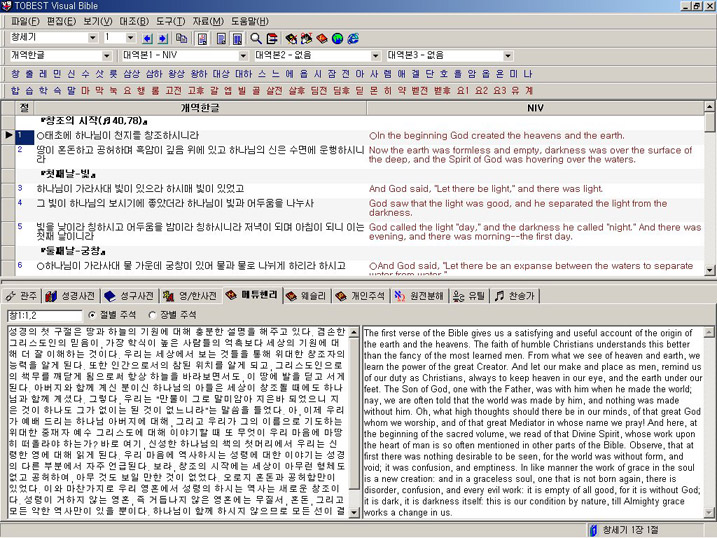Open the 파일(F) menu
This screenshot has height=538, width=717.
point(25,21)
